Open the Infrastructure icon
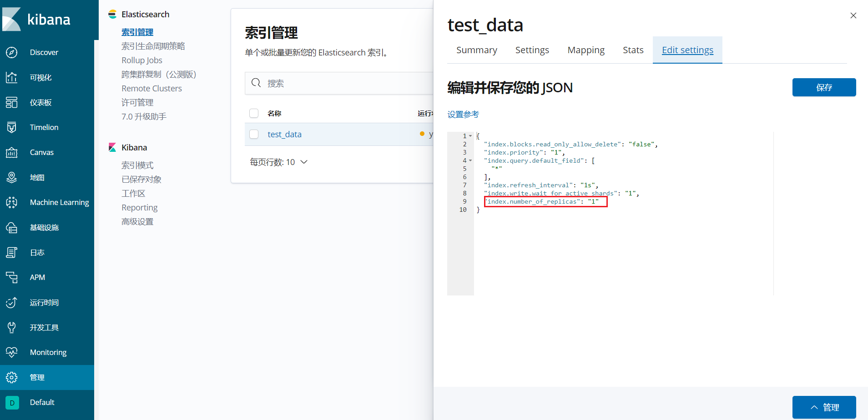The height and width of the screenshot is (420, 868). [x=12, y=227]
